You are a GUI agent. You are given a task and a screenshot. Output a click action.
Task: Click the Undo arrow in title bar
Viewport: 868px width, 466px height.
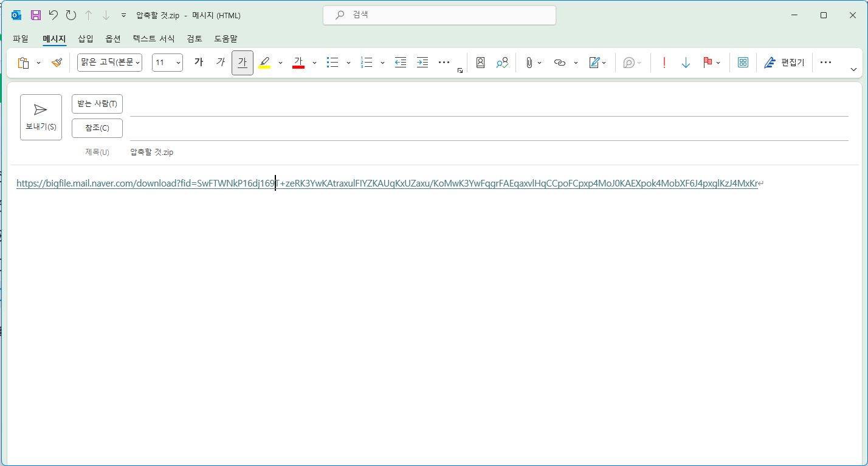53,15
